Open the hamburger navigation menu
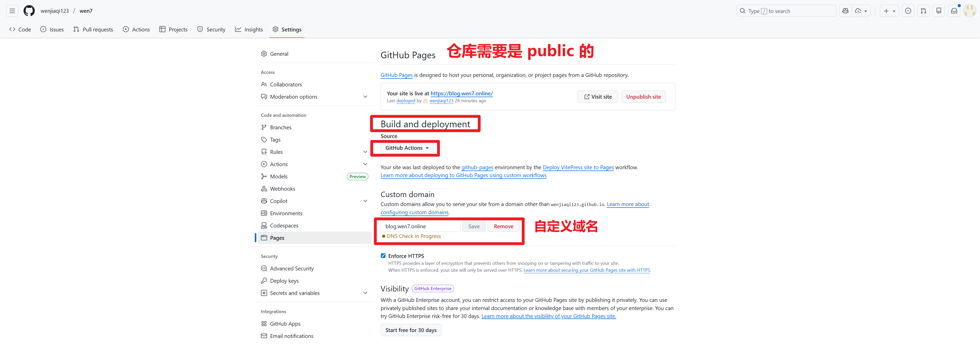The height and width of the screenshot is (353, 980). pos(12,11)
